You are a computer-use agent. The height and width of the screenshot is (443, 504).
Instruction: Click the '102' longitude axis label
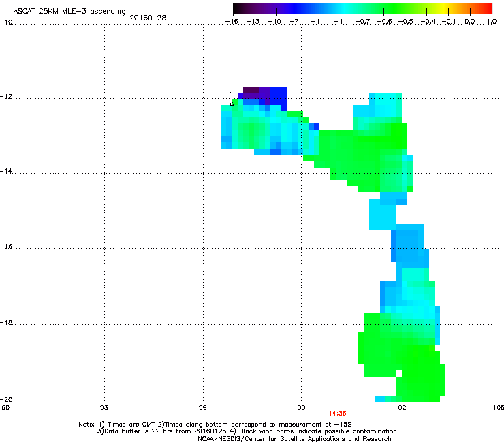click(400, 408)
